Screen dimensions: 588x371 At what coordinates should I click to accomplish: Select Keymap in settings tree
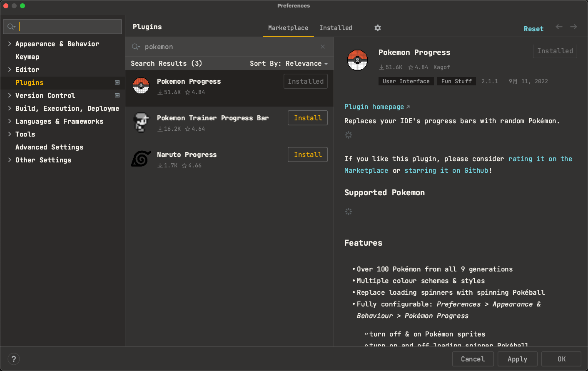coord(27,57)
